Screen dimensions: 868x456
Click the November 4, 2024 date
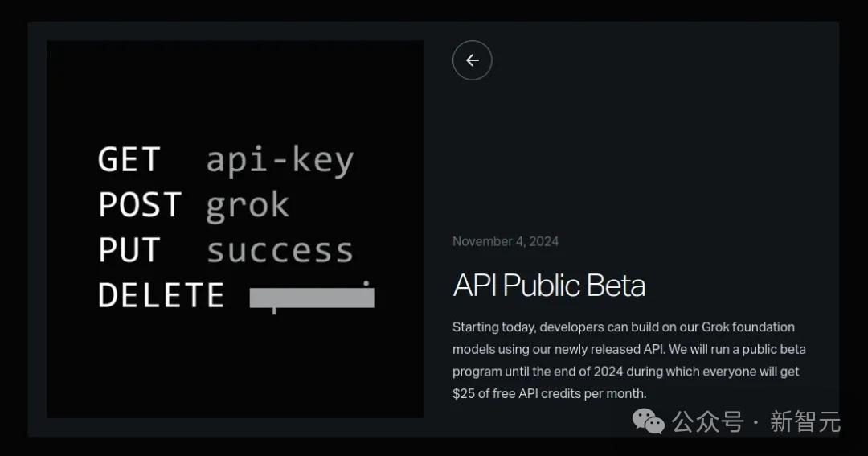tap(506, 241)
